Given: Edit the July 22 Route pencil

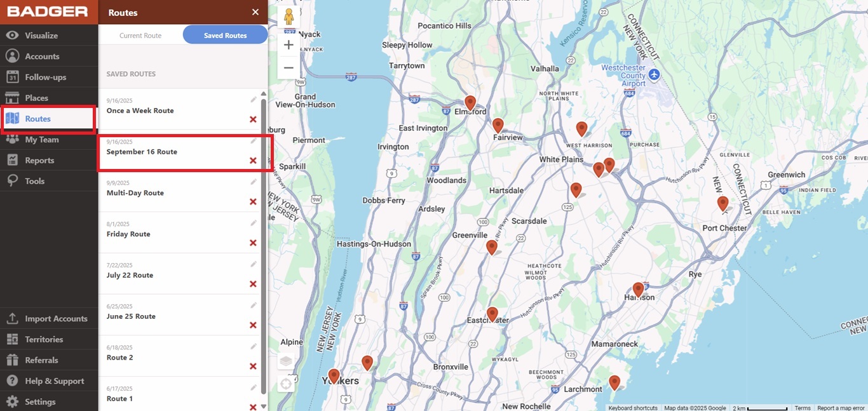Looking at the screenshot, I should coord(254,264).
